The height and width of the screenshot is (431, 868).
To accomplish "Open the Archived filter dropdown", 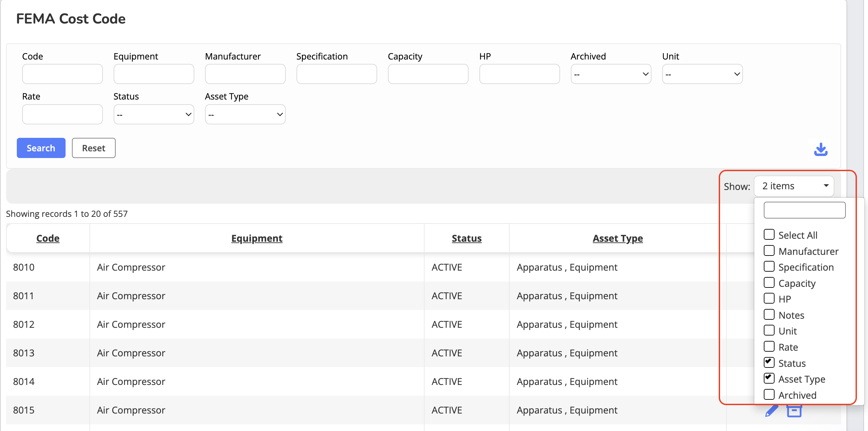I will tap(610, 74).
